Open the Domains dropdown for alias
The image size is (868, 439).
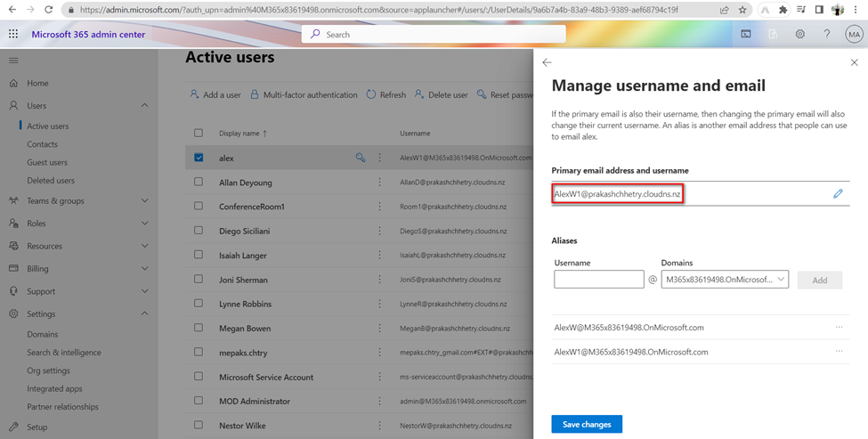tap(725, 280)
